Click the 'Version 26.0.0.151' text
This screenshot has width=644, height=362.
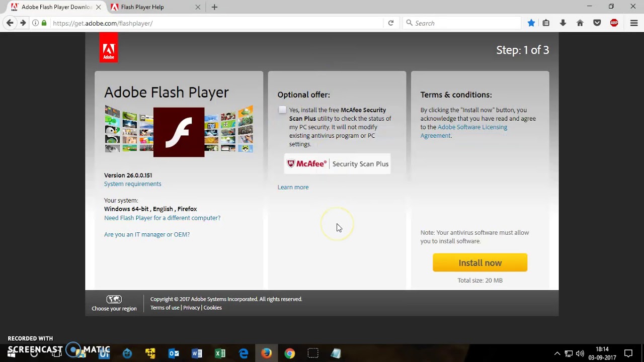pyautogui.click(x=128, y=175)
